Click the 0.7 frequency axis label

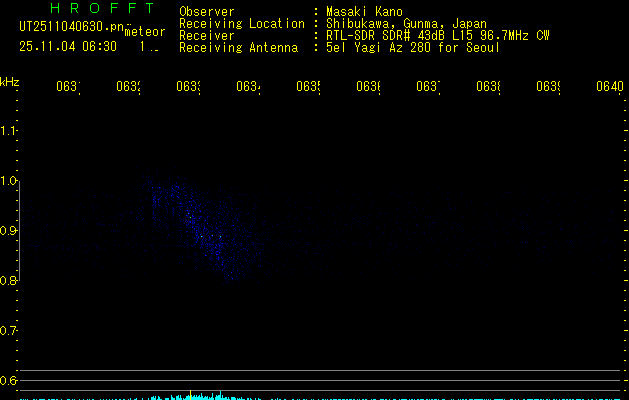pos(8,331)
